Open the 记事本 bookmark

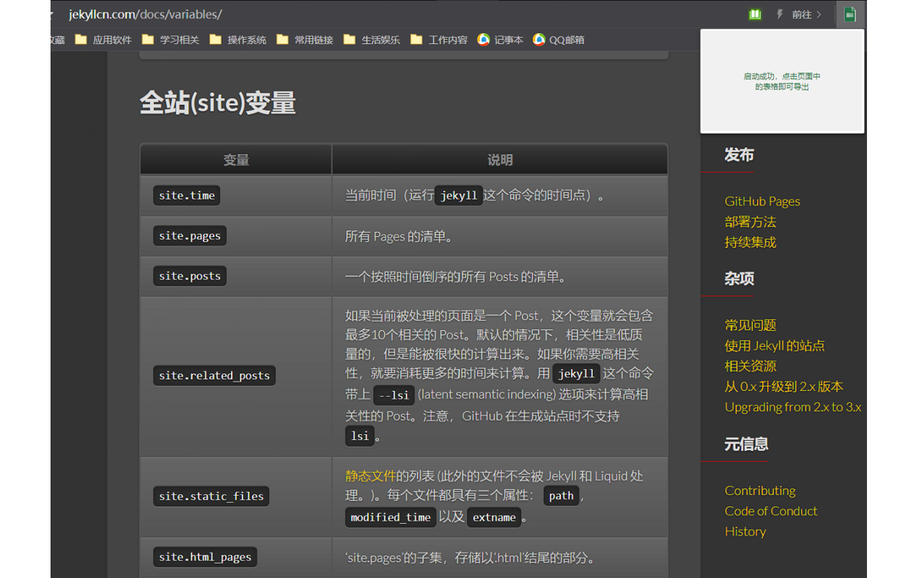500,40
